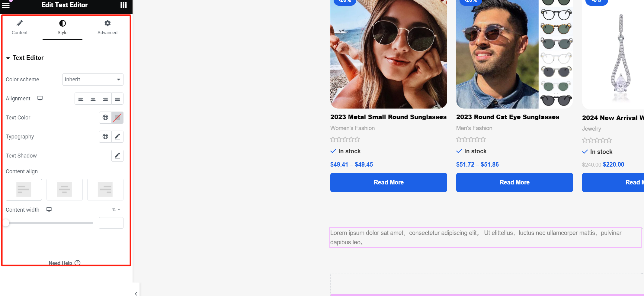Switch to the Advanced tab

[107, 27]
